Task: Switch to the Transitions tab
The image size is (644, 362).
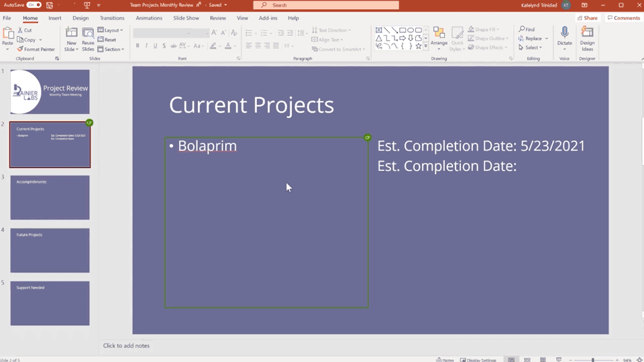Action: point(112,18)
